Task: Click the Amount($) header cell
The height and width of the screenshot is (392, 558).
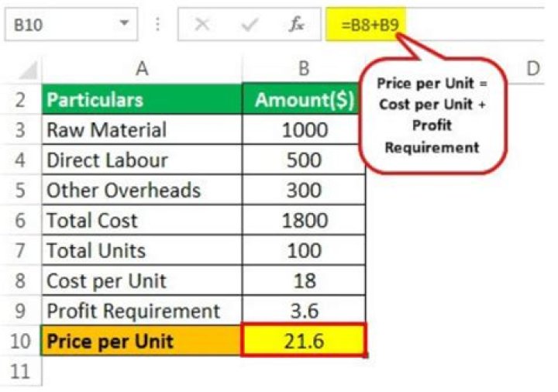Action: (x=303, y=100)
